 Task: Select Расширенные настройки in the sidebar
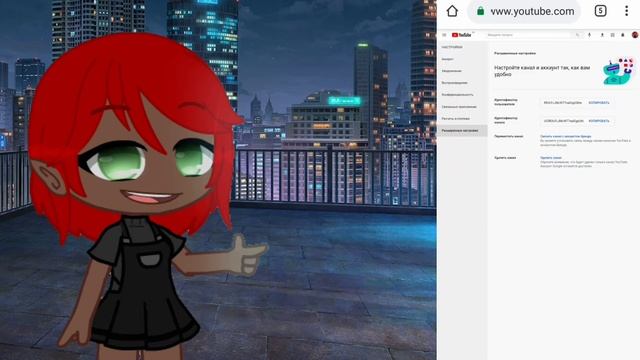point(462,131)
